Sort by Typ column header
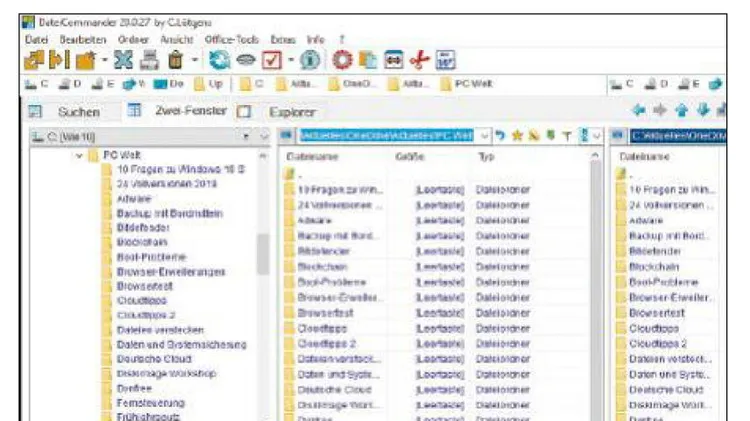The height and width of the screenshot is (421, 750). (x=486, y=156)
